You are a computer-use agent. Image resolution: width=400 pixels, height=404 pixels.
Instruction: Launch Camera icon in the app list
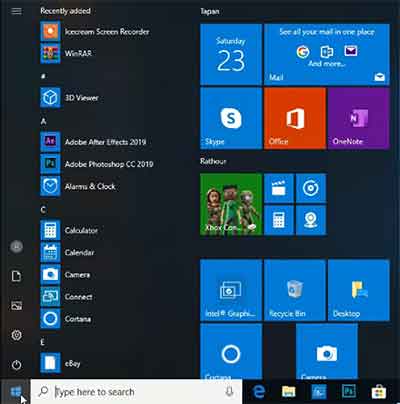tap(50, 274)
